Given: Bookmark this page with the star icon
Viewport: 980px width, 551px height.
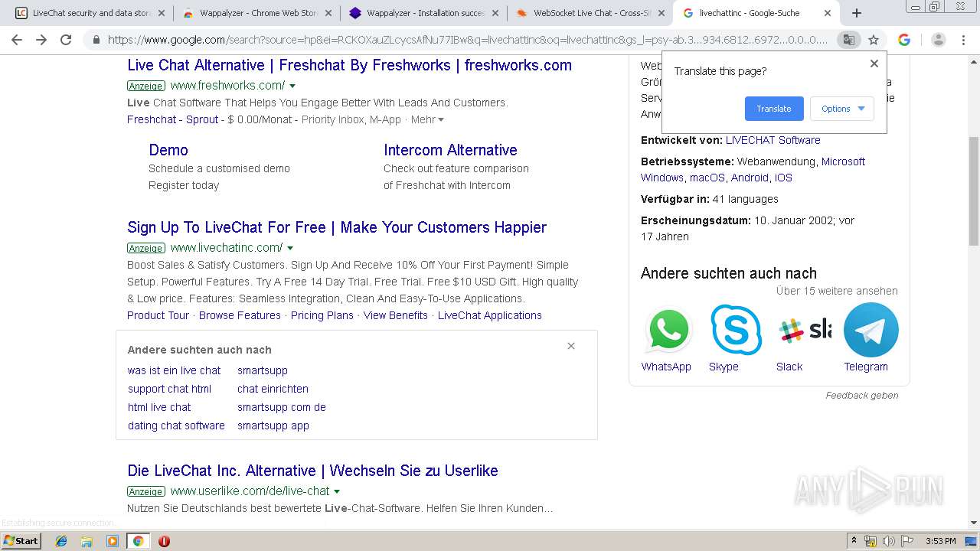Looking at the screenshot, I should click(874, 40).
